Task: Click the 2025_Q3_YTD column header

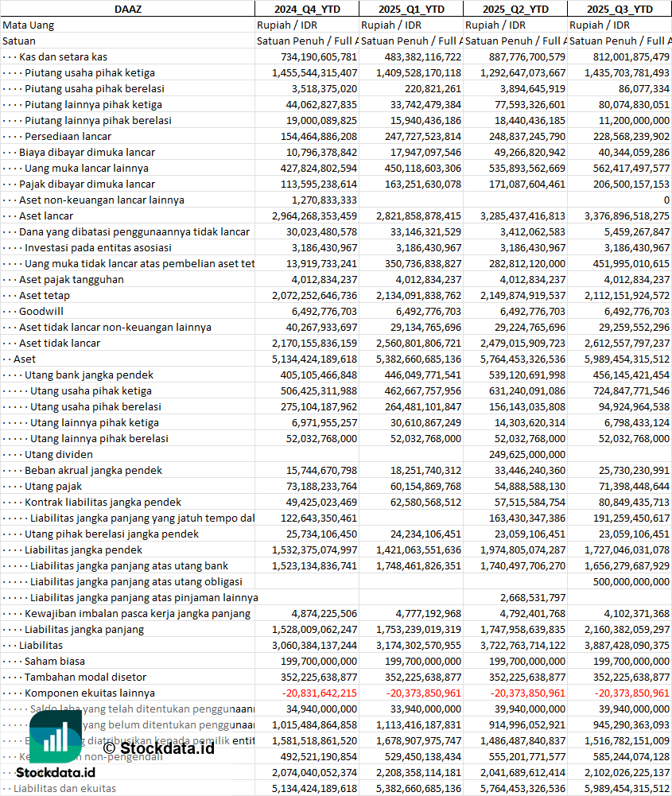Action: click(620, 9)
